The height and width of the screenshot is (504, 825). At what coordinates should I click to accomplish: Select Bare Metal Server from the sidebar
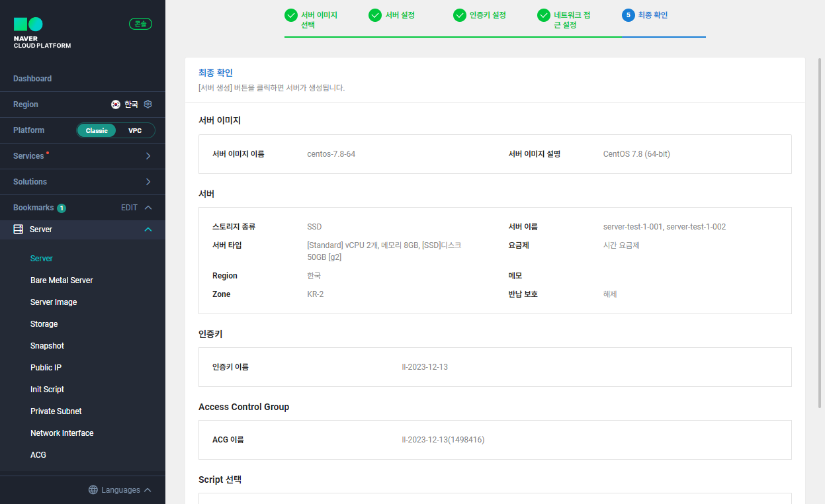click(62, 280)
